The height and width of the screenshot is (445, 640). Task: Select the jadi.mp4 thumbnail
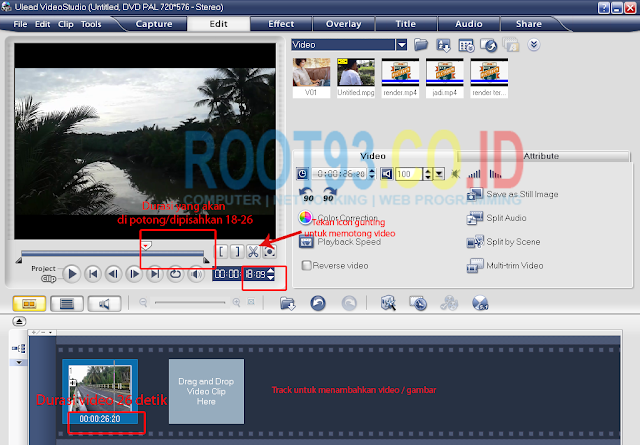click(x=444, y=78)
